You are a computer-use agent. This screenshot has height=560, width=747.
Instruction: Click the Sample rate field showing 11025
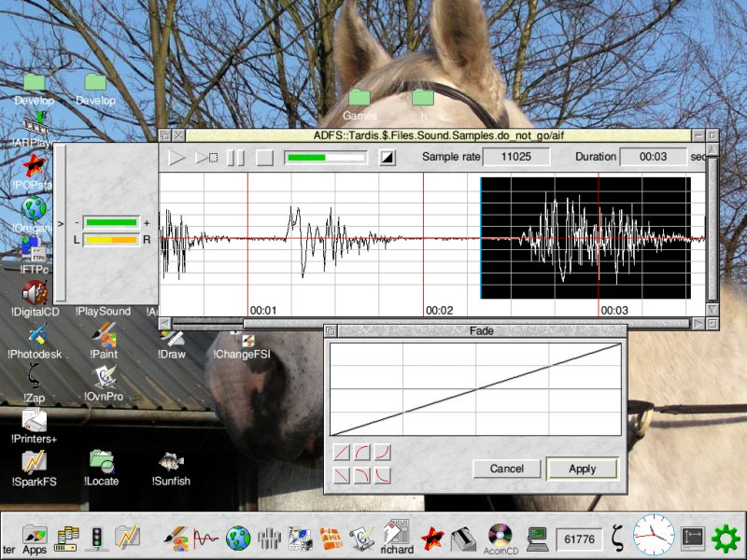click(x=516, y=157)
